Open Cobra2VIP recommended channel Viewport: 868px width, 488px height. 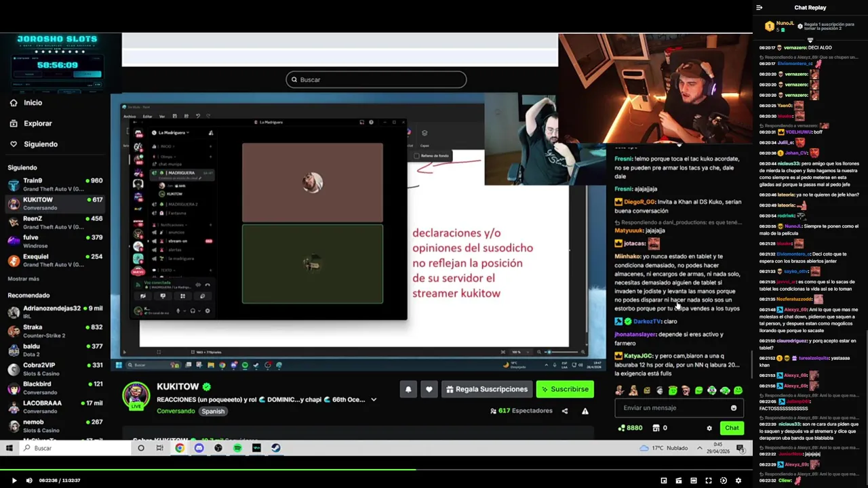pyautogui.click(x=55, y=369)
